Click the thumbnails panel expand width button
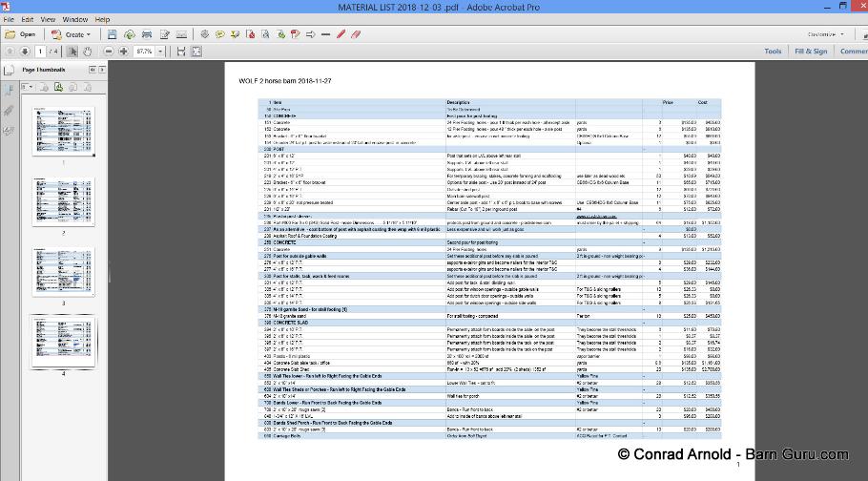This screenshot has width=868, height=481. (102, 70)
